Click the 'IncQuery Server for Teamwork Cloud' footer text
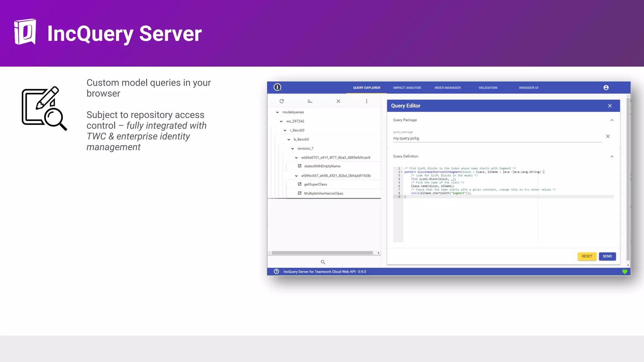This screenshot has height=362, width=644. (x=325, y=272)
